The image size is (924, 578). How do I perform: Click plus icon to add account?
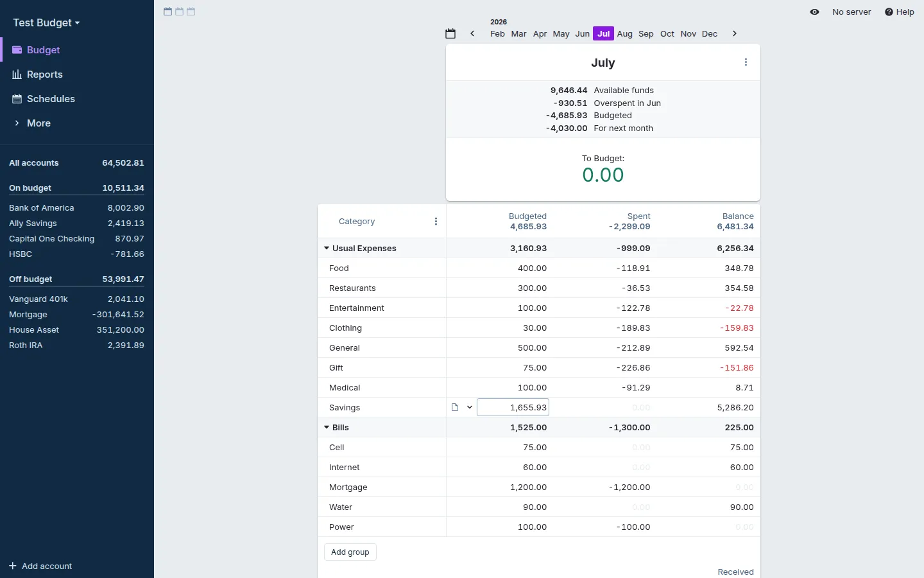click(13, 566)
